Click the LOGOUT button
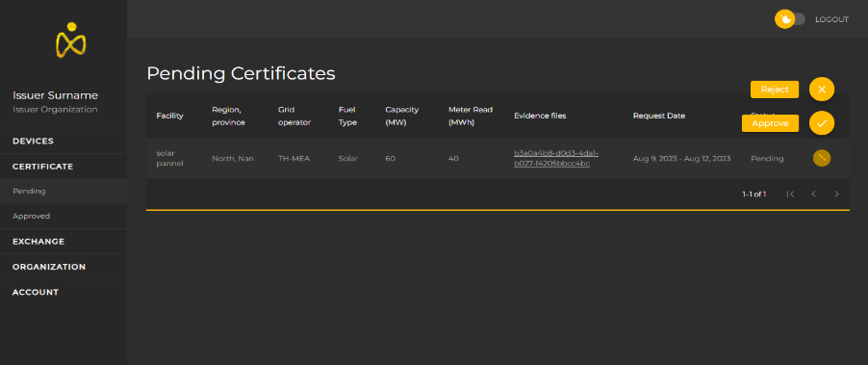868x365 pixels. pos(831,19)
